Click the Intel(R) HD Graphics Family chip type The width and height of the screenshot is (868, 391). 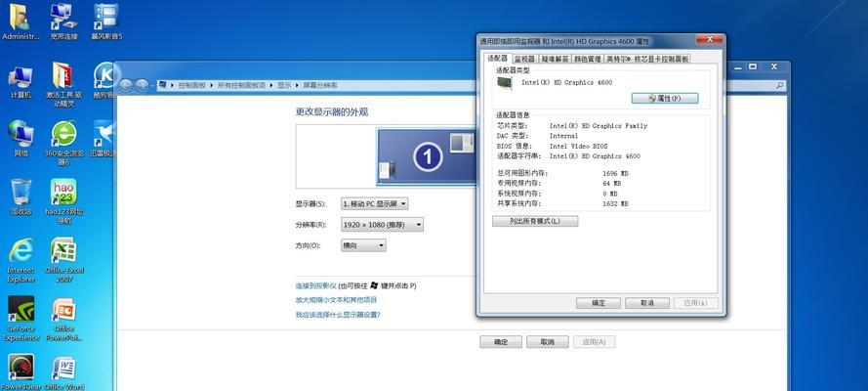[x=599, y=126]
